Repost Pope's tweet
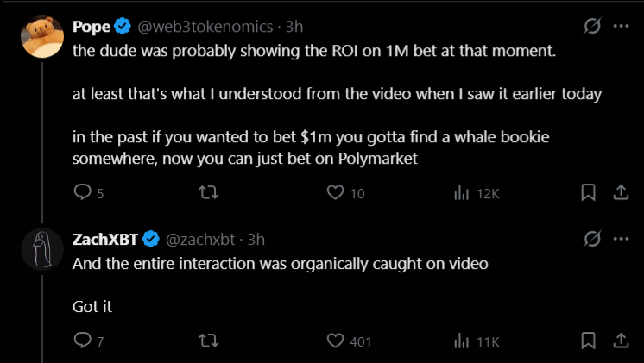The image size is (644, 363). 208,193
